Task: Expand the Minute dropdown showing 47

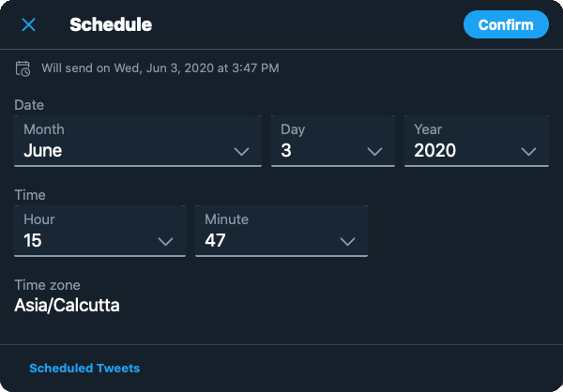Action: (x=281, y=232)
